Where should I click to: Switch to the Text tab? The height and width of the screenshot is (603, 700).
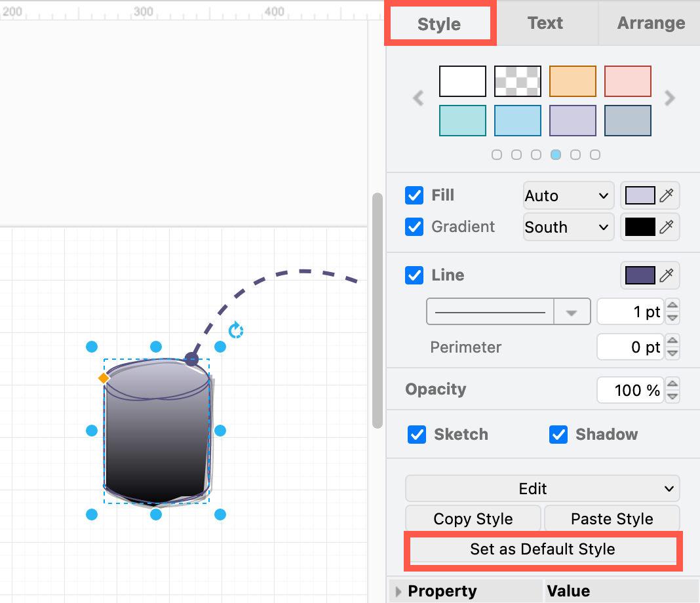click(x=545, y=23)
